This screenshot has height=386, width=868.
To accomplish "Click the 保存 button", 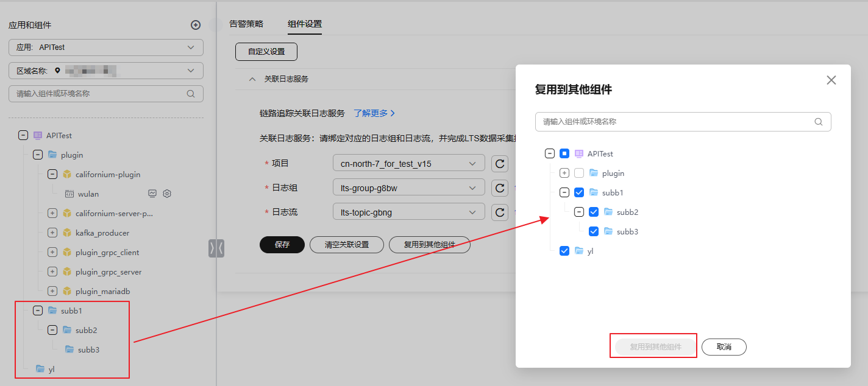I will coord(282,244).
